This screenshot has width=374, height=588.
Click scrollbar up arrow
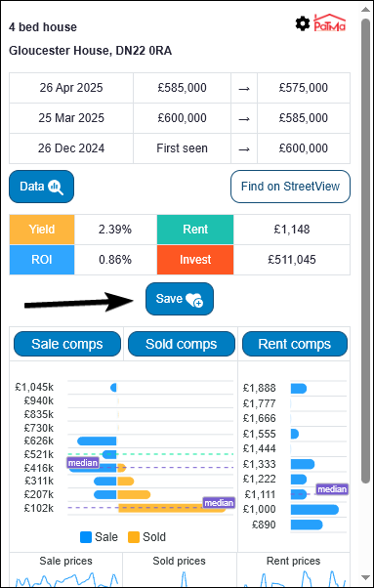click(x=366, y=10)
